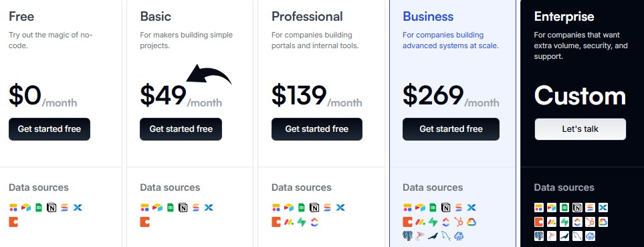The image size is (644, 247).
Task: Click Get started free under the $49 Basic plan
Action: (x=181, y=129)
